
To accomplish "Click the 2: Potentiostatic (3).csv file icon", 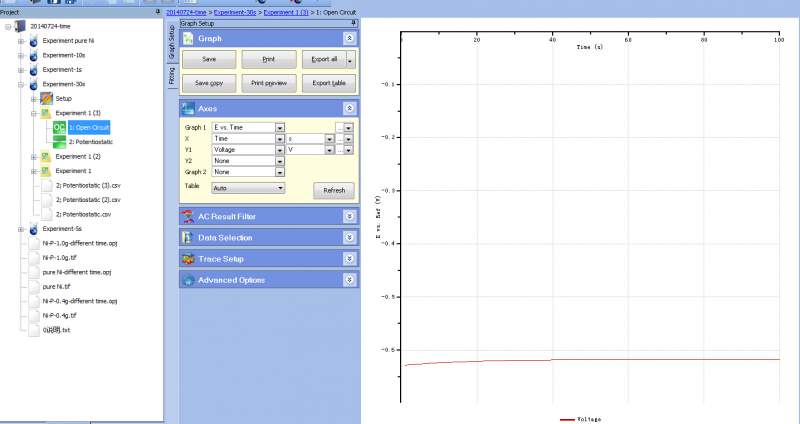I will pyautogui.click(x=47, y=186).
